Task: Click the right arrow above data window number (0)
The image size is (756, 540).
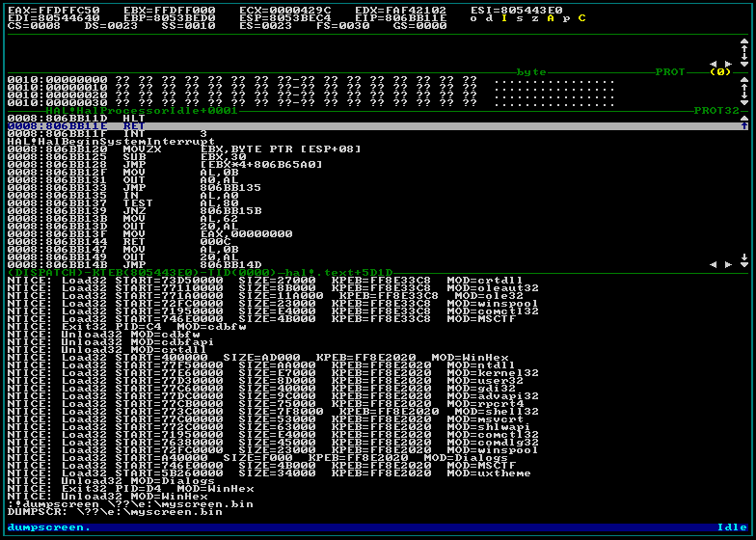Action: pos(728,64)
